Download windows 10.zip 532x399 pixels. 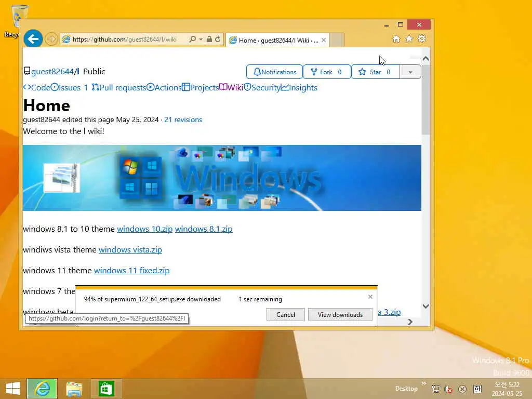tap(145, 229)
